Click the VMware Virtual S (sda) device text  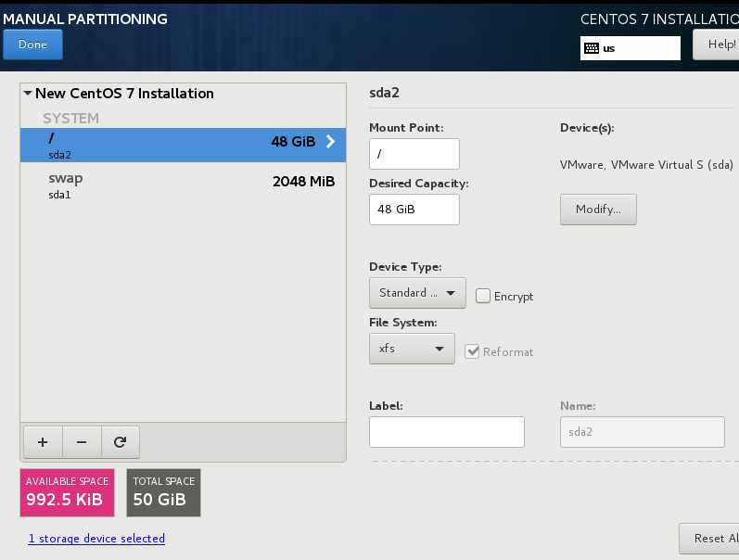tap(646, 164)
